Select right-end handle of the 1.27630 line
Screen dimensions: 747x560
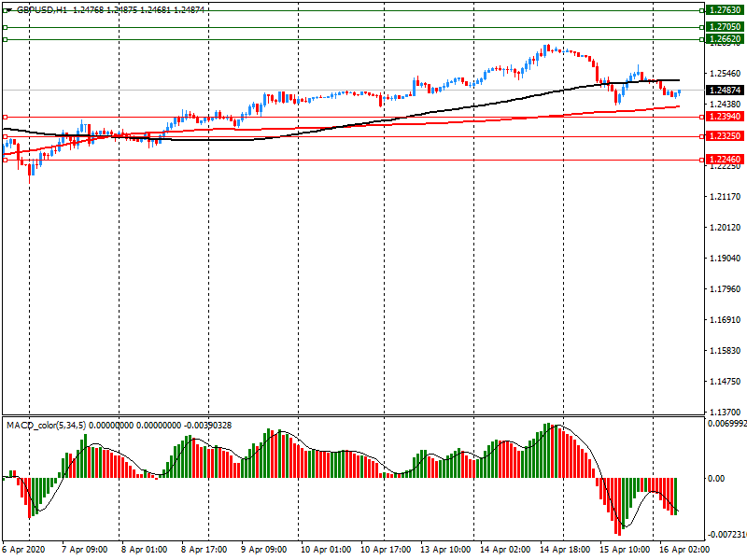click(702, 10)
